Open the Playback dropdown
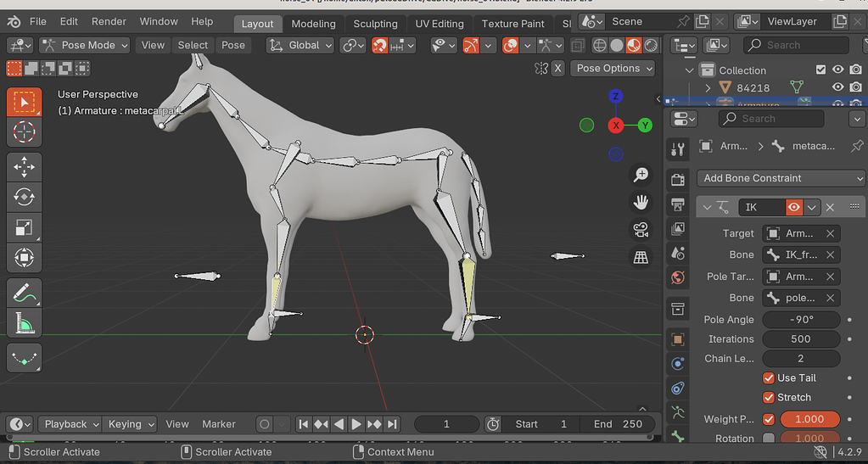This screenshot has width=868, height=464. tap(70, 424)
